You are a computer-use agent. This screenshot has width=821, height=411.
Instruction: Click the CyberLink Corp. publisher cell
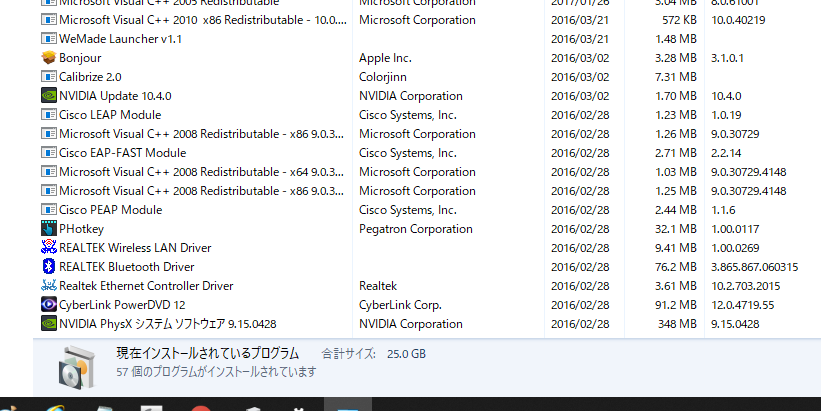click(x=400, y=305)
